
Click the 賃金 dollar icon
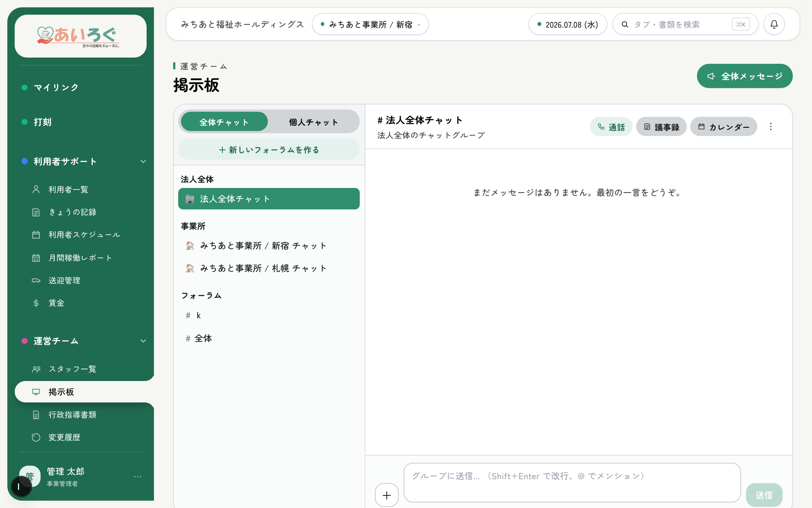[x=36, y=303]
